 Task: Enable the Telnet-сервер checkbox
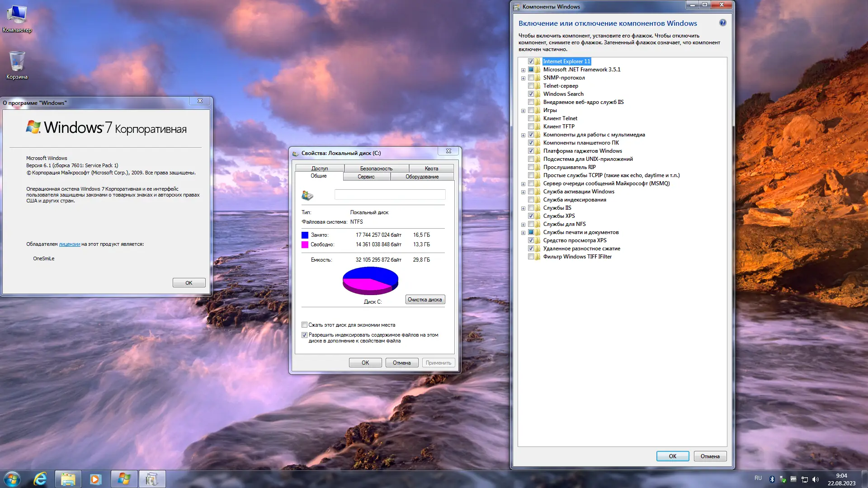531,86
